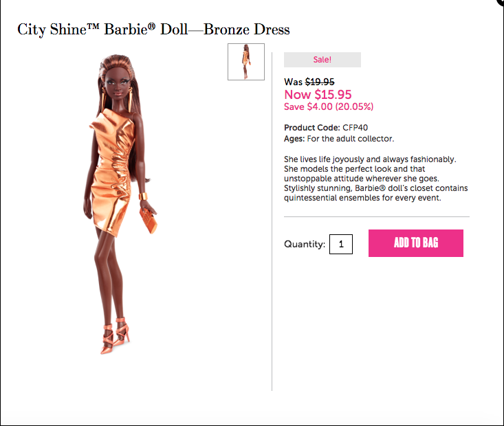The width and height of the screenshot is (504, 426).
Task: Focus the Quantity input field
Action: (x=341, y=244)
